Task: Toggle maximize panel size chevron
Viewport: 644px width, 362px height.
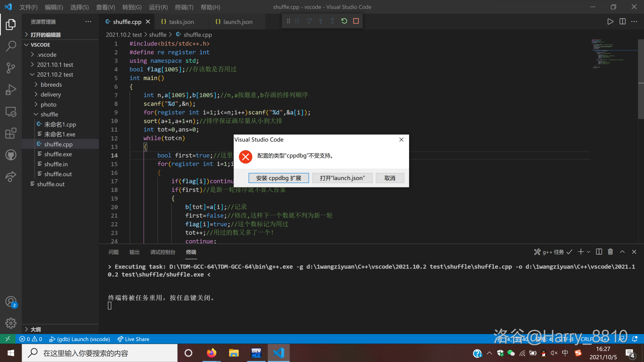Action: coord(622,252)
